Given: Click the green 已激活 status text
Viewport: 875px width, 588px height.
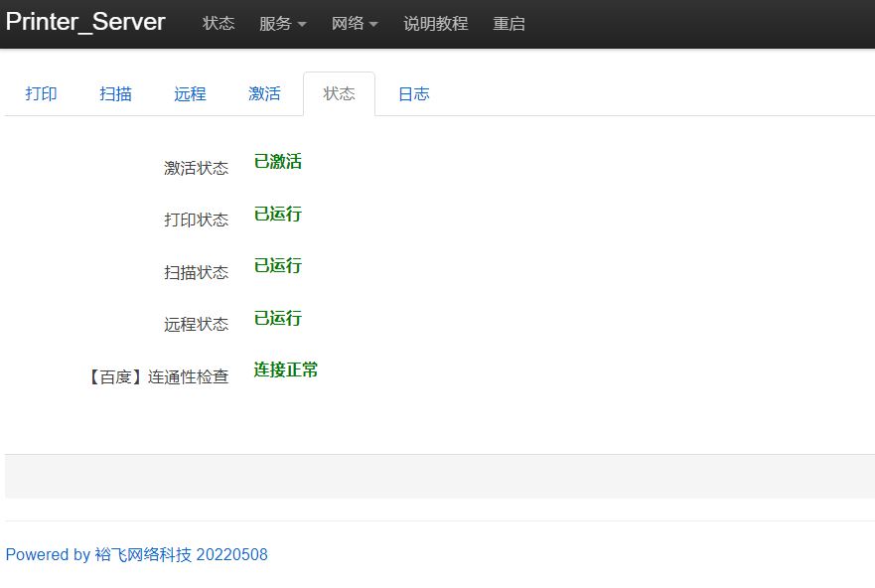Looking at the screenshot, I should coord(277,162).
